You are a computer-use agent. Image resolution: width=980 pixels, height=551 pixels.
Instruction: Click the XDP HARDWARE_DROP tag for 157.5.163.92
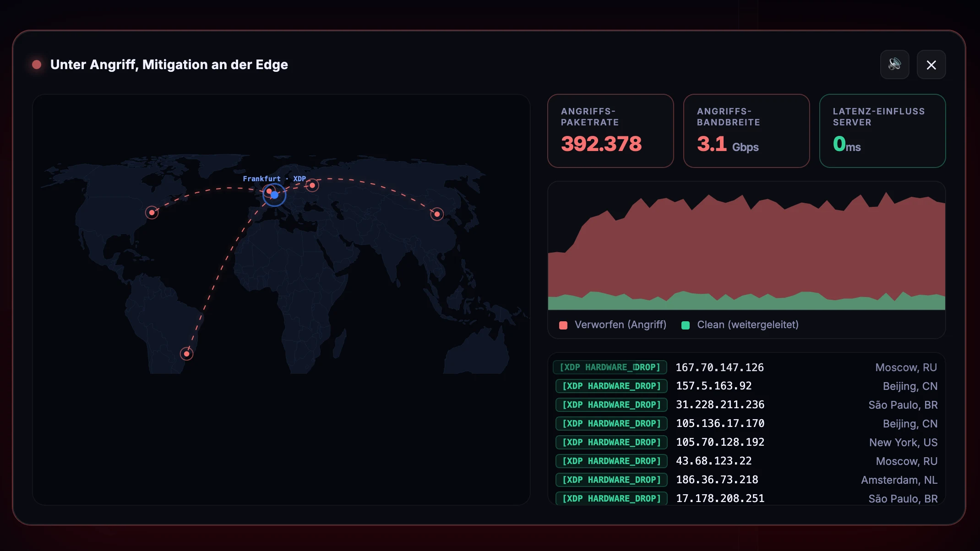click(611, 386)
